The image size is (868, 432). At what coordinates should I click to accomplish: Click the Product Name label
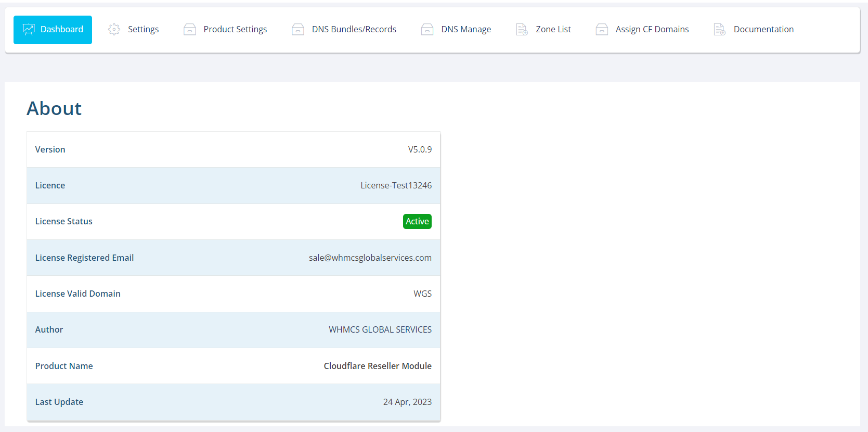(x=64, y=366)
